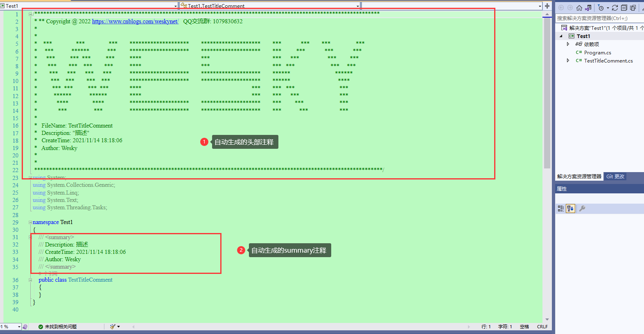Click the horizontal scrollbar left arrow

click(x=133, y=327)
